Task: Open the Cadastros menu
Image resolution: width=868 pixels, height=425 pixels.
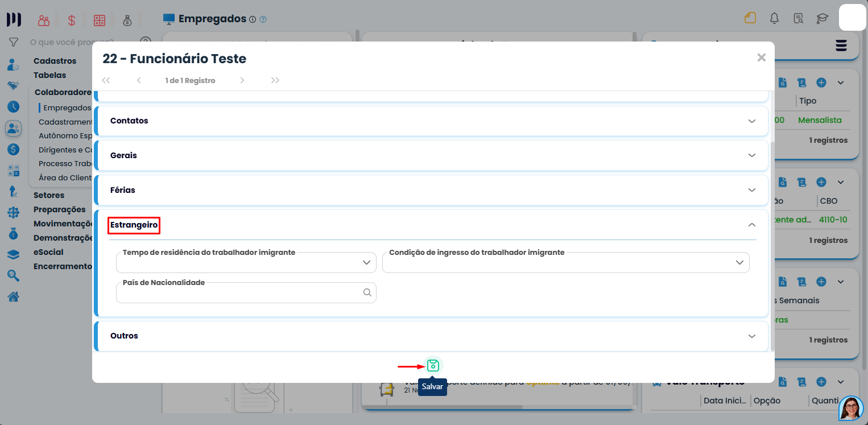Action: click(55, 61)
